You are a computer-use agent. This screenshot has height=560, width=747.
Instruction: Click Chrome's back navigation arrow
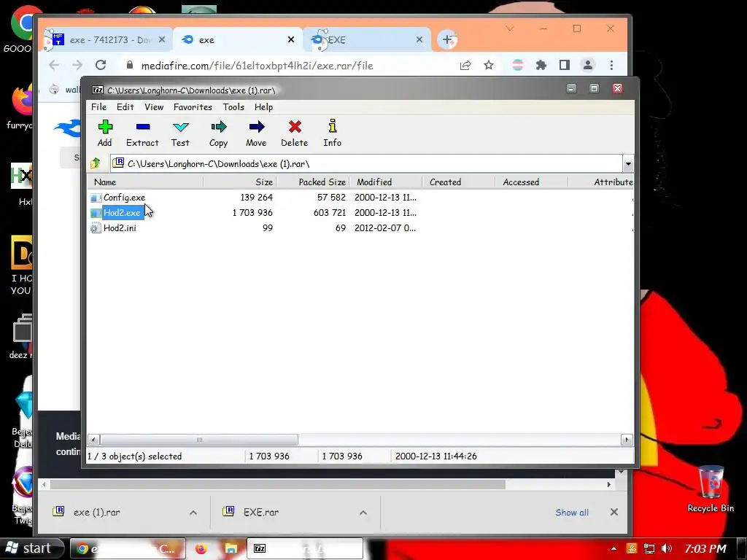54,65
